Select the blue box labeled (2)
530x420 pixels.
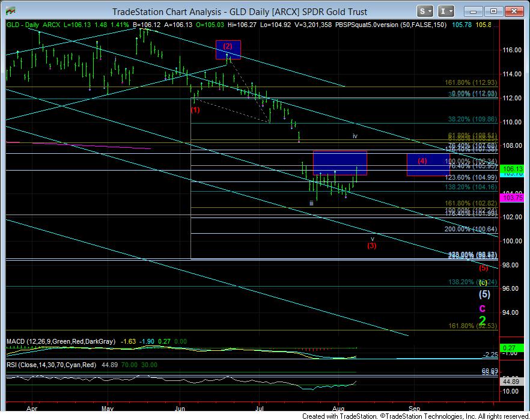(x=228, y=50)
